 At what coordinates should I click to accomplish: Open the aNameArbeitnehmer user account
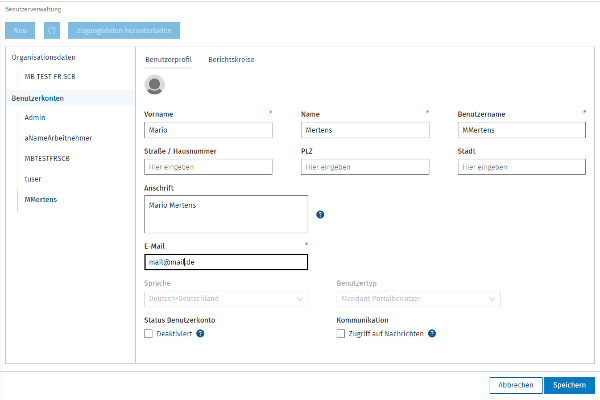[58, 138]
